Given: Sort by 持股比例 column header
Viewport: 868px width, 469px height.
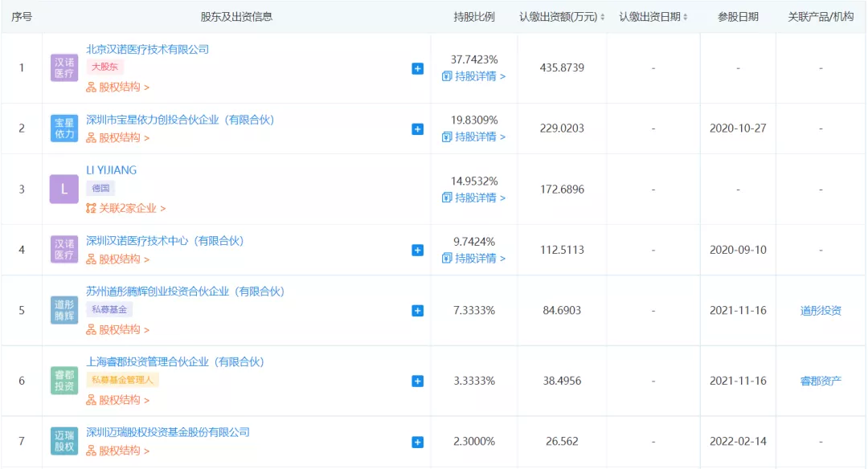Looking at the screenshot, I should click(474, 17).
